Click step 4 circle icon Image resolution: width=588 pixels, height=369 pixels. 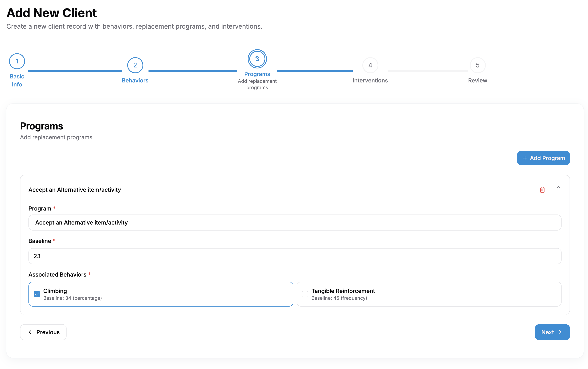(370, 65)
